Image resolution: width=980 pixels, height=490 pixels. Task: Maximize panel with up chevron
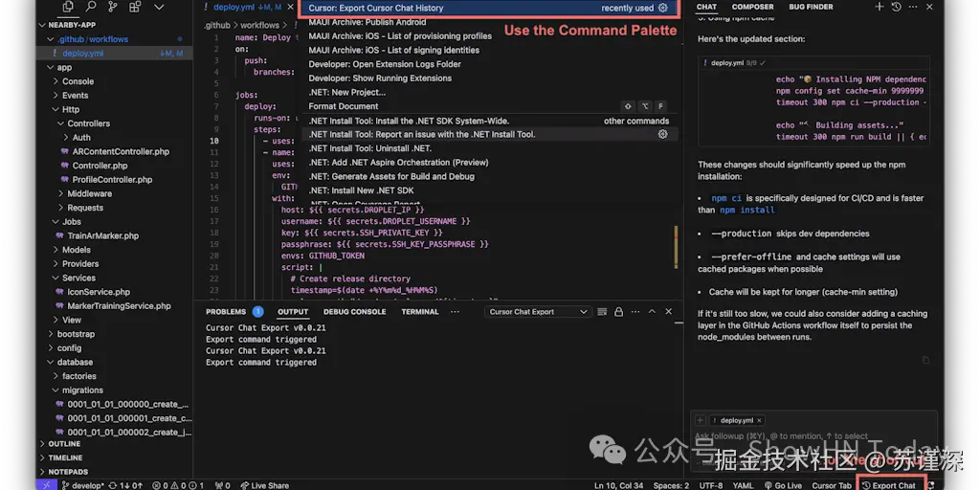[x=652, y=311]
